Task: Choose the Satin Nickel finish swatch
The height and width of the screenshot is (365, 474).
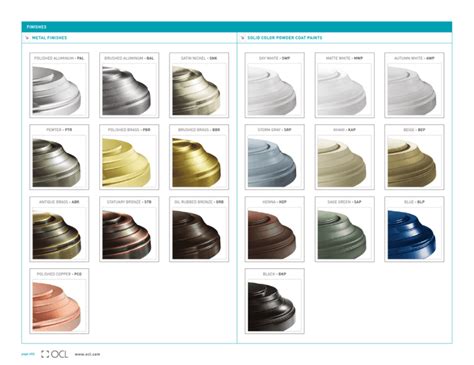Action: [x=199, y=85]
